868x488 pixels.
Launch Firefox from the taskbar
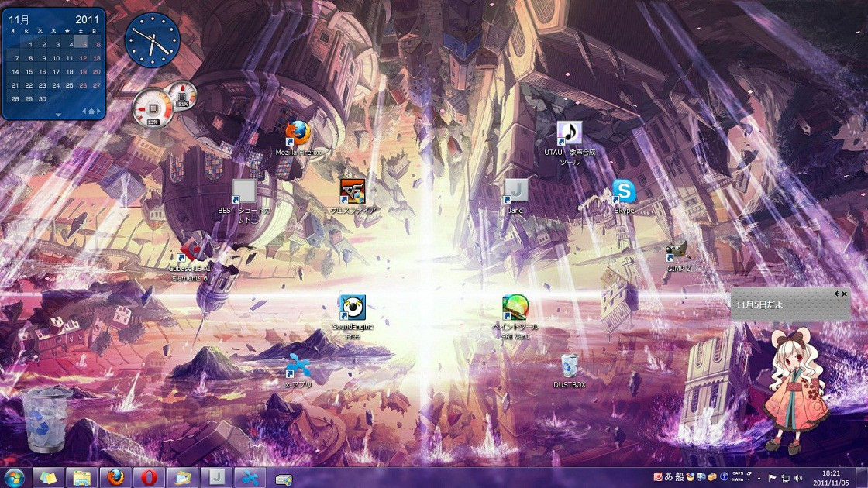[115, 477]
